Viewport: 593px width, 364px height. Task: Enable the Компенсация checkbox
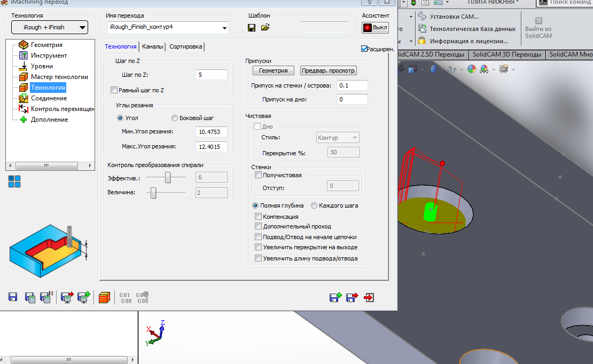259,217
